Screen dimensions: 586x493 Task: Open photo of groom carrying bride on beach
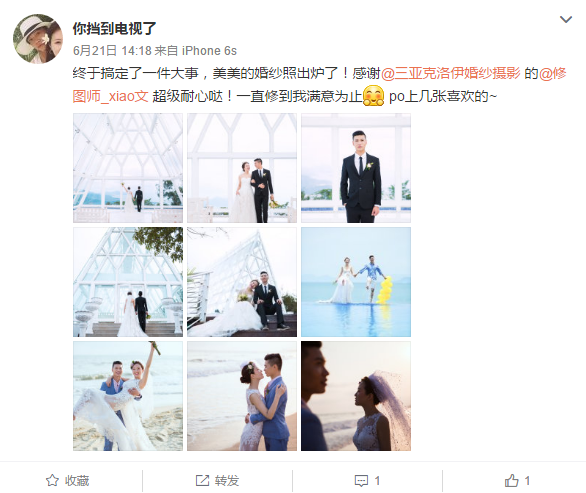128,396
